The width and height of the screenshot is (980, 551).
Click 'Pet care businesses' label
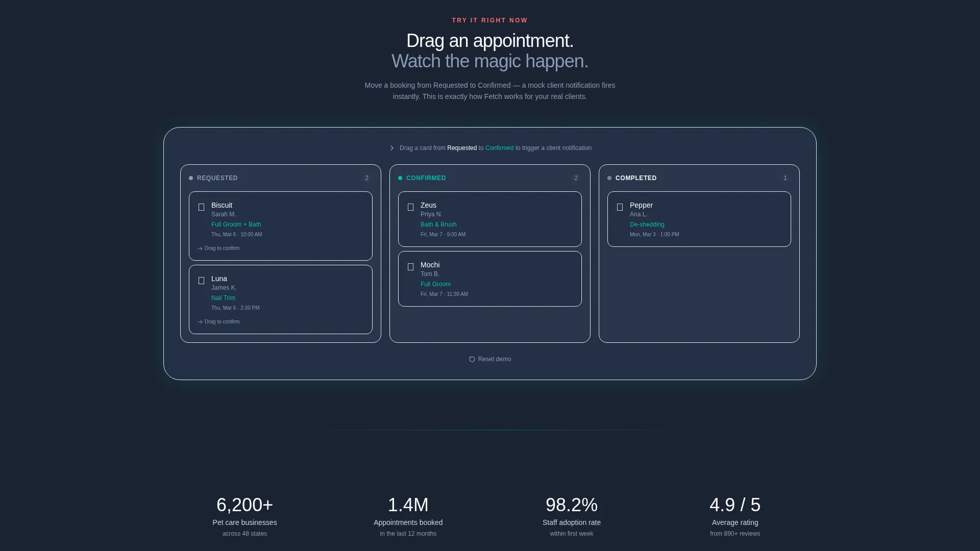[x=245, y=522]
